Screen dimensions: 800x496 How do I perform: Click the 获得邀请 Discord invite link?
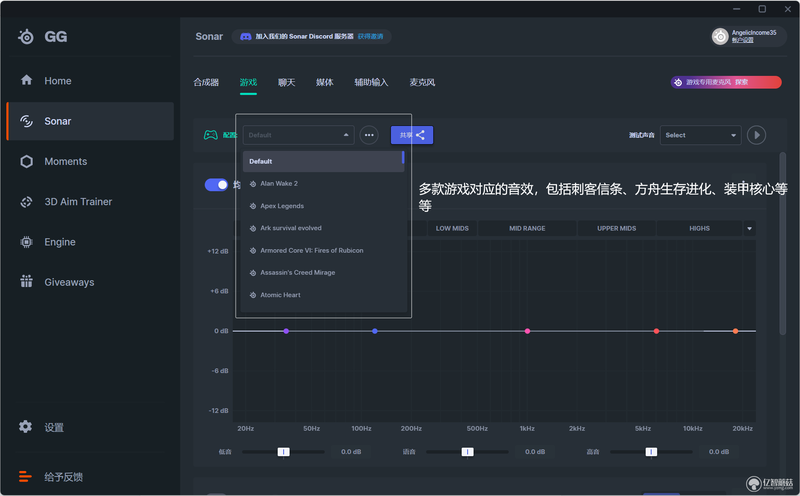(x=370, y=36)
